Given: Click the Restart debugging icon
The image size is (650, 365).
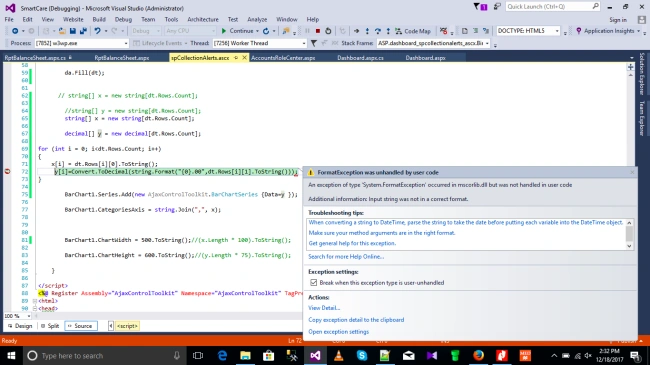Looking at the screenshot, I should tap(328, 31).
